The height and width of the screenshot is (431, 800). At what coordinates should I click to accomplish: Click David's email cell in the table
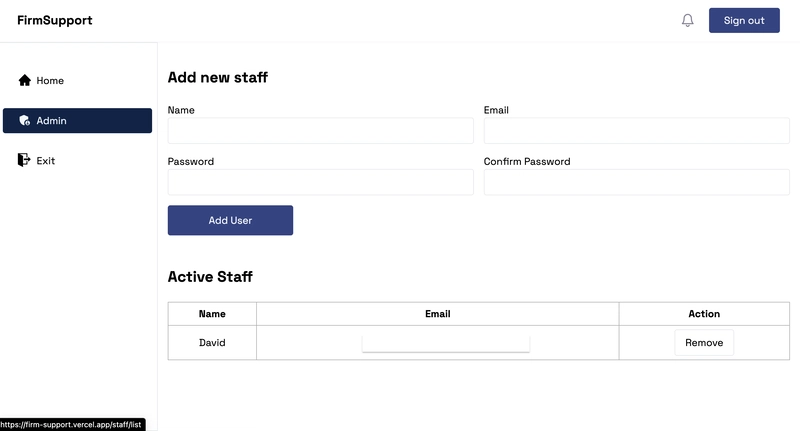coord(438,343)
